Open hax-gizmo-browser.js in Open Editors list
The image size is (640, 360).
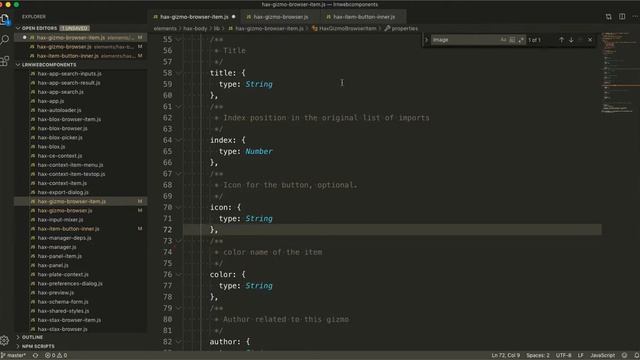(80, 47)
